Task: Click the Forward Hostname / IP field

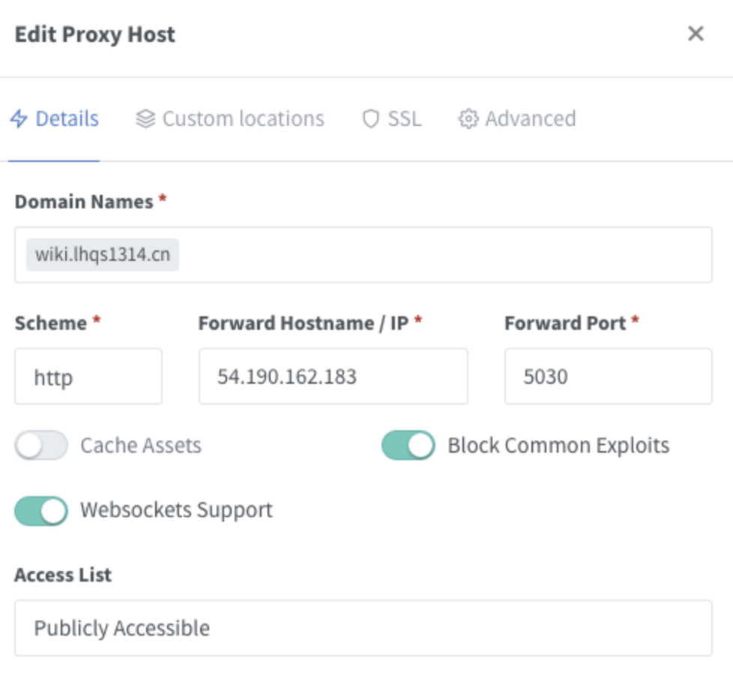Action: (333, 376)
